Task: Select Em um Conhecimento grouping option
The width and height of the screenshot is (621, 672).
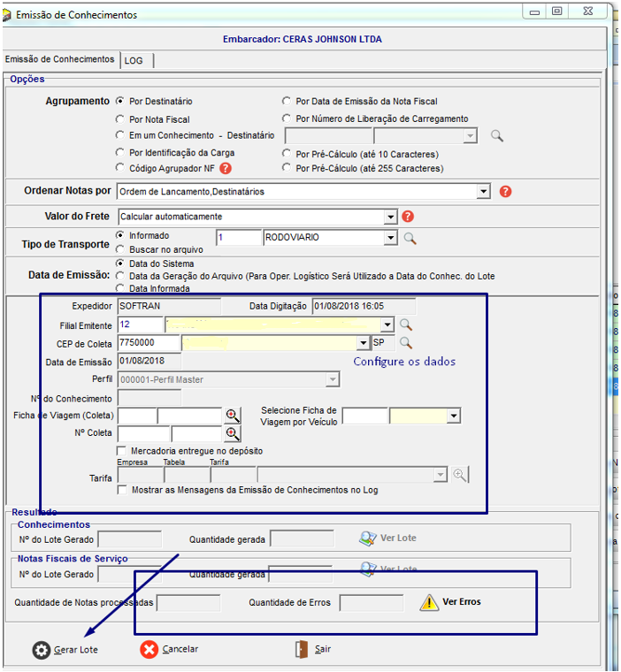Action: click(x=120, y=135)
